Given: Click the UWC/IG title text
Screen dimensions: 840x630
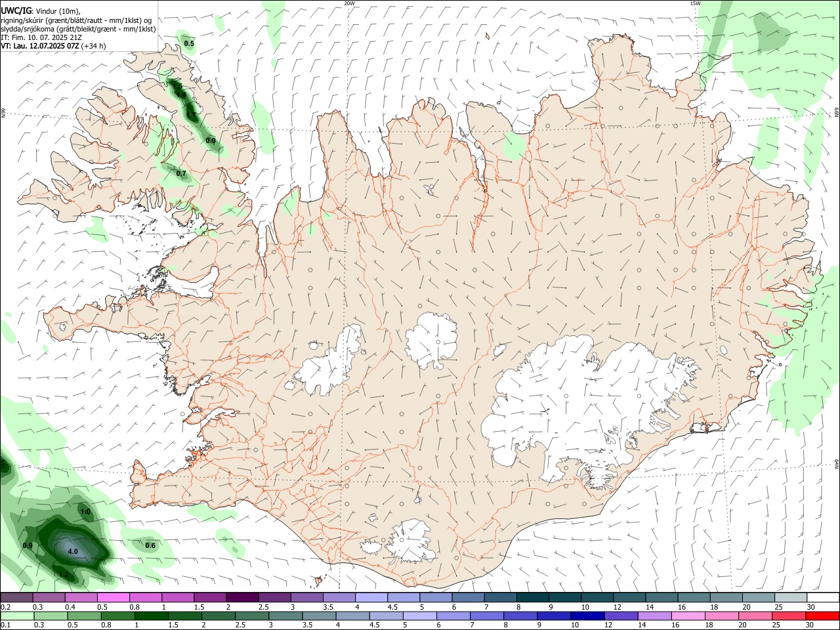Looking at the screenshot, I should coord(16,10).
